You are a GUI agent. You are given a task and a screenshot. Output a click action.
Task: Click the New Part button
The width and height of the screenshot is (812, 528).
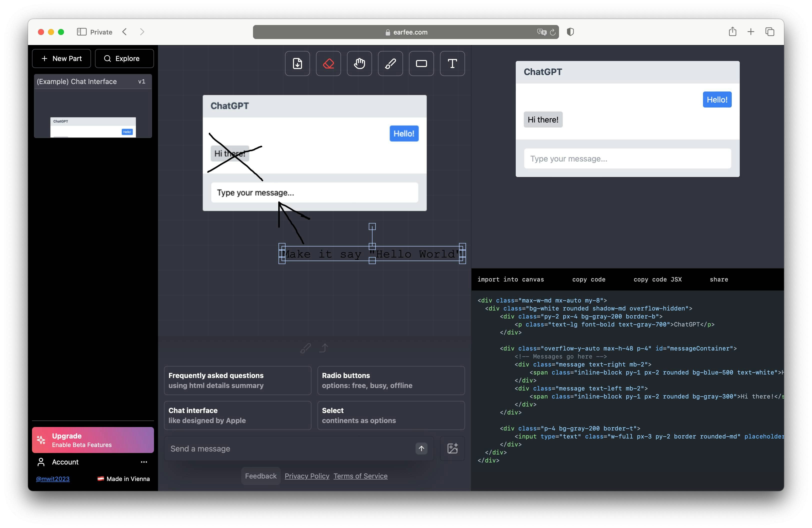(61, 58)
